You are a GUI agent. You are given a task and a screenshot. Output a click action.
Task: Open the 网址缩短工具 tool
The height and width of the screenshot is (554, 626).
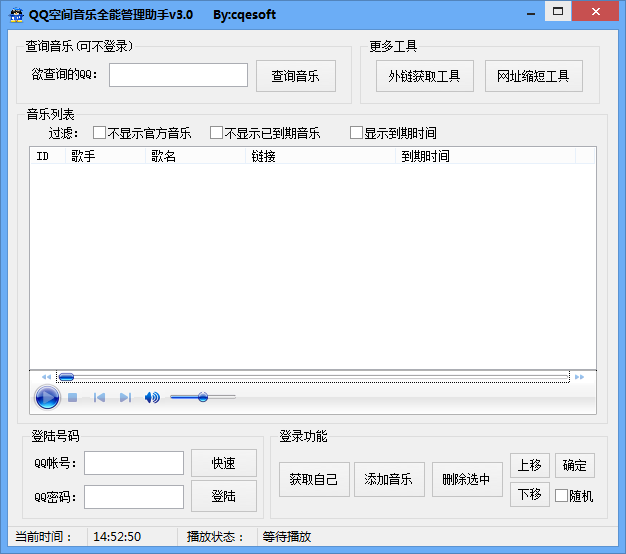[x=534, y=76]
